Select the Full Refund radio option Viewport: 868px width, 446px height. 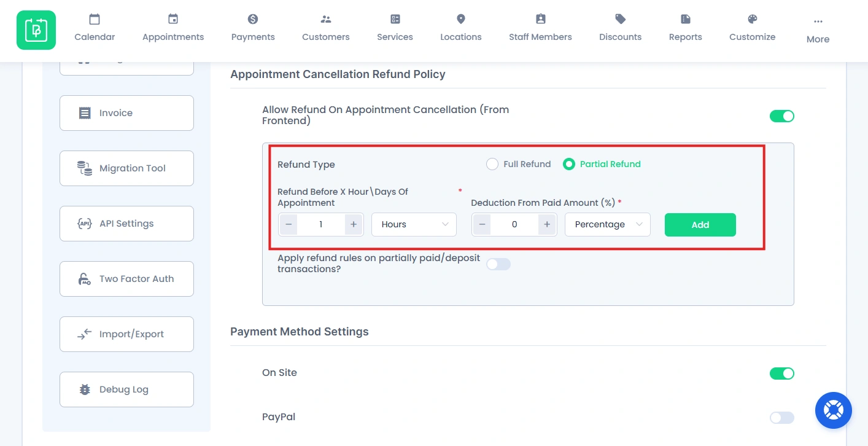[x=492, y=164]
